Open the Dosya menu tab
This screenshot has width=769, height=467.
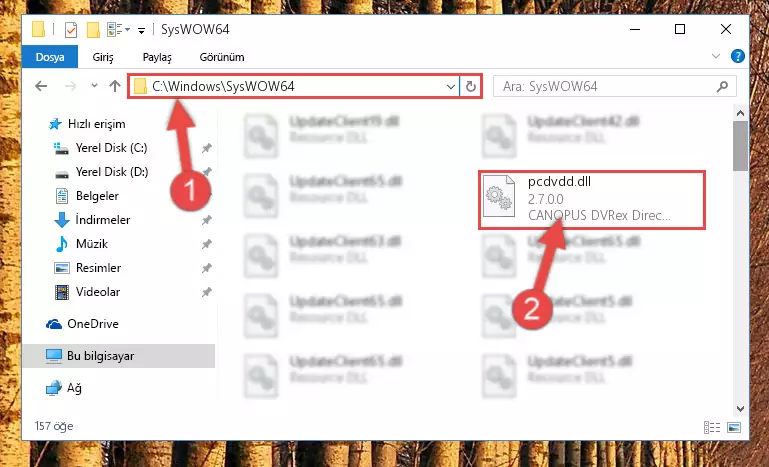tap(50, 57)
